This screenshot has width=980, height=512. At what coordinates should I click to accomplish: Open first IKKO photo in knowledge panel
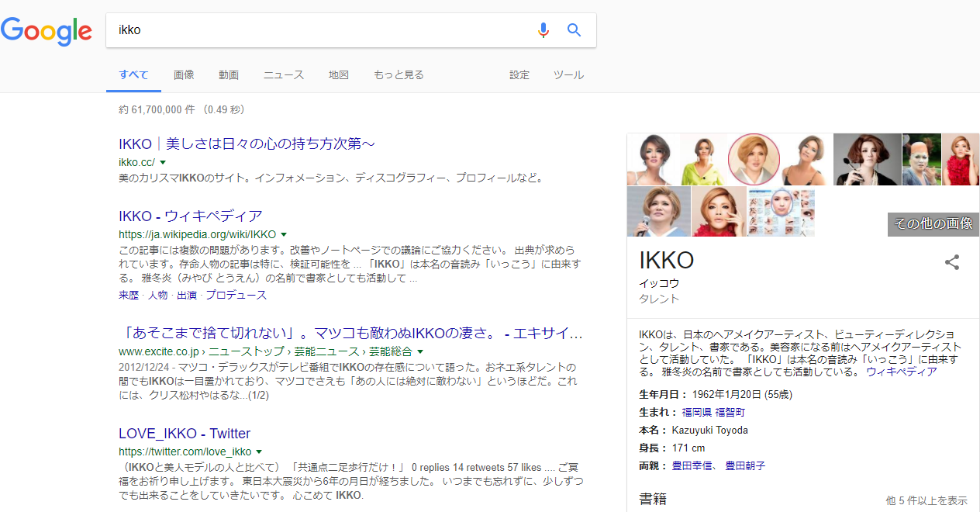tap(654, 159)
